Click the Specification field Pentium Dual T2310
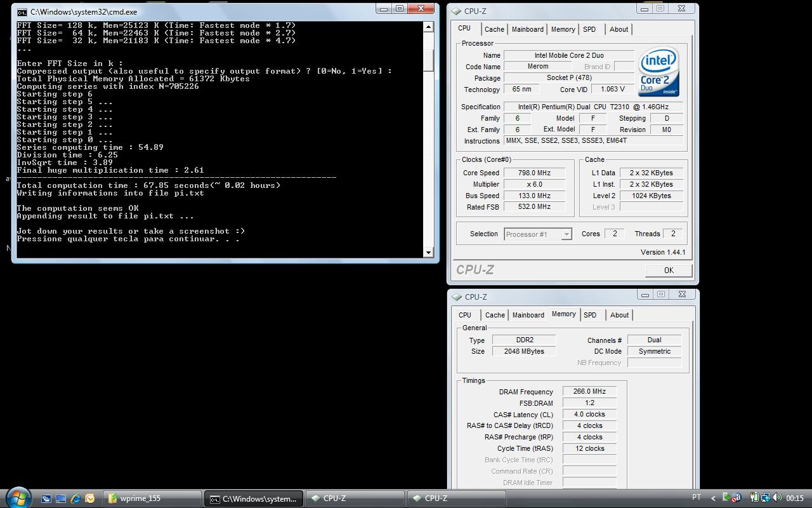The height and width of the screenshot is (508, 812). pyautogui.click(x=594, y=107)
